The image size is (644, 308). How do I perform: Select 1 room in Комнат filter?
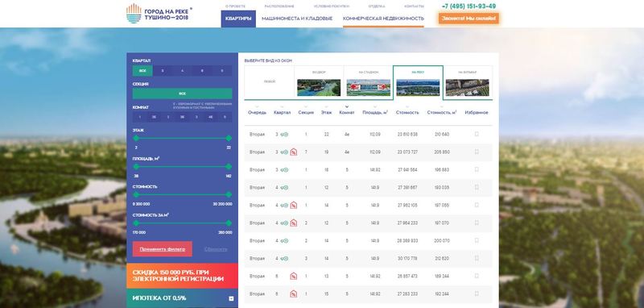[139, 117]
